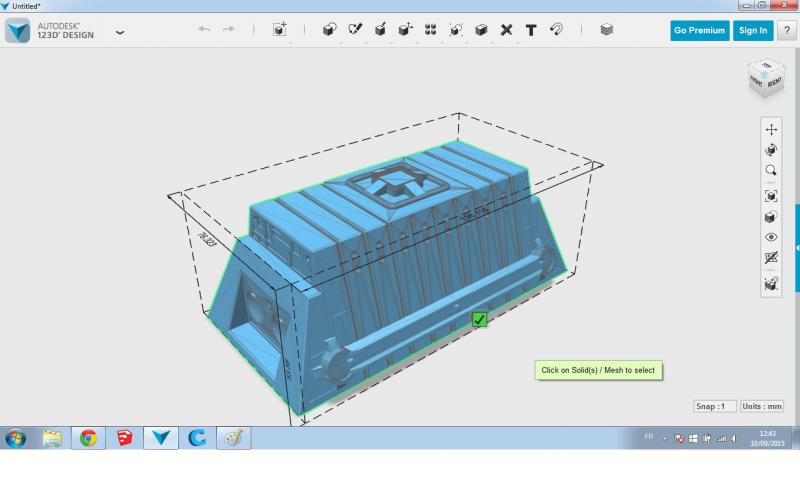
Task: Click the 123D Design taskbar icon
Action: [161, 438]
